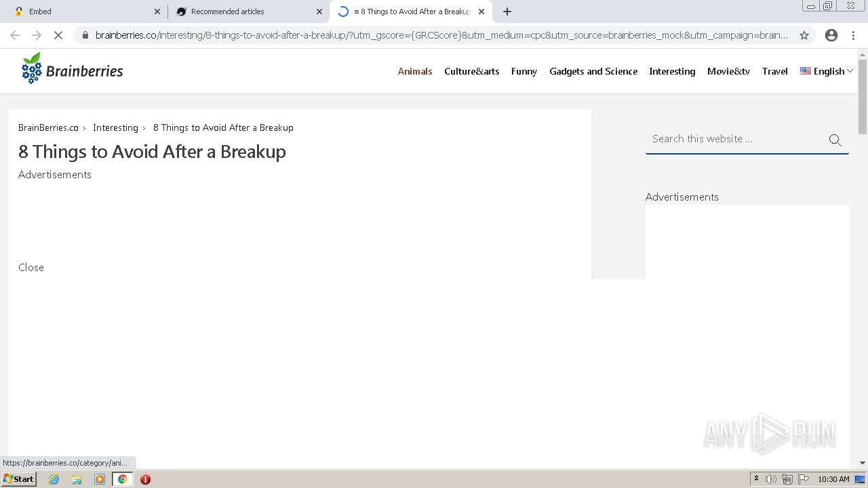Show hidden system tray icons
The width and height of the screenshot is (868, 488).
(756, 479)
